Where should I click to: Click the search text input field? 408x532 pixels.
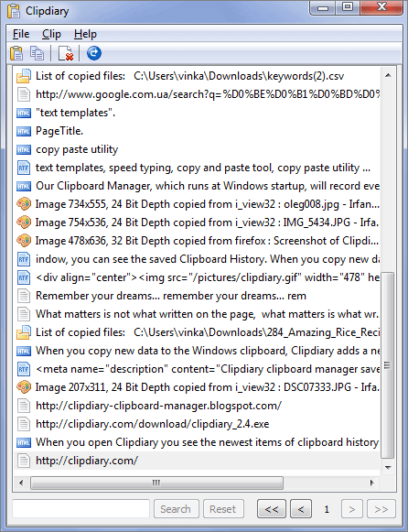tap(81, 509)
